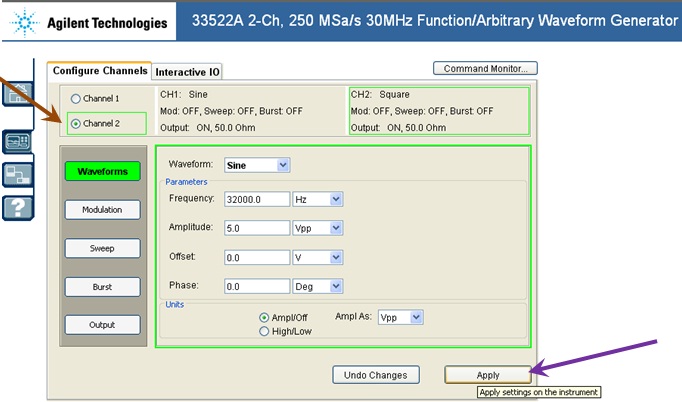Switch to the Interactive IO tab
This screenshot has height=402, width=682.
(x=187, y=72)
